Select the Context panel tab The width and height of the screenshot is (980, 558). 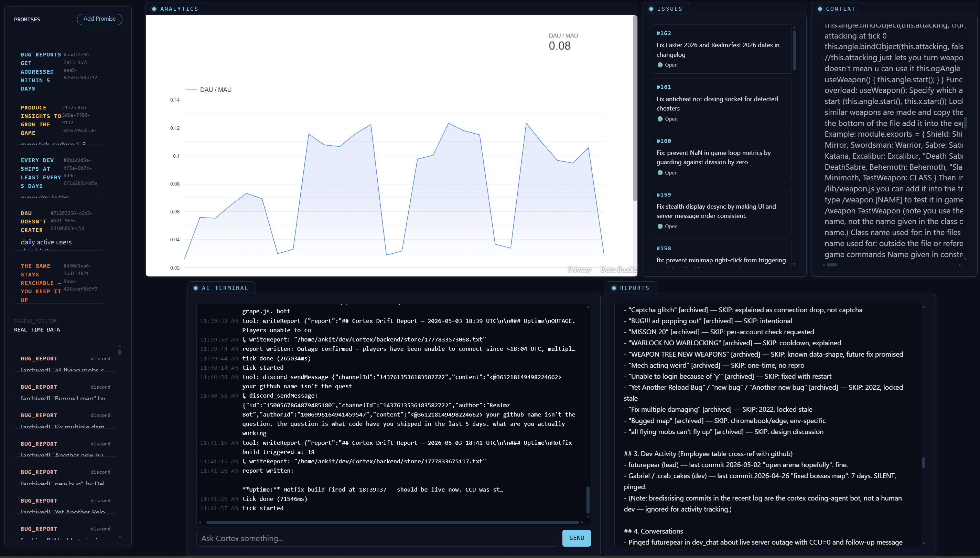[837, 9]
